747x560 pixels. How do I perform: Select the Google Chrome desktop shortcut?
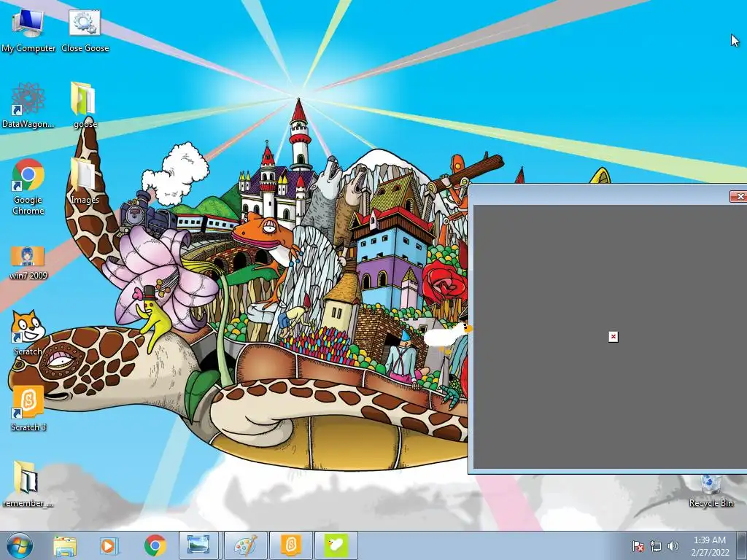tap(28, 187)
